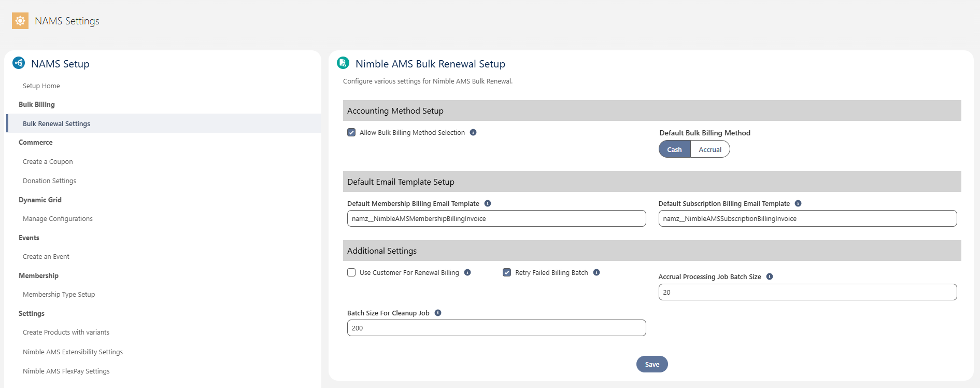Viewport: 980px width, 388px height.
Task: Edit Accrual Processing Job Batch Size field
Action: tap(807, 292)
